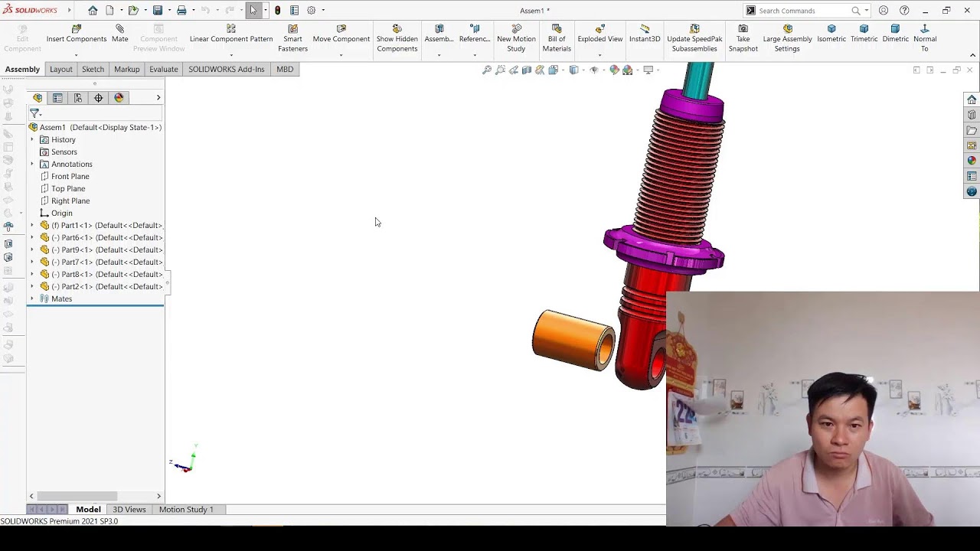980x551 pixels.
Task: Switch to Isometric view
Action: (x=831, y=34)
